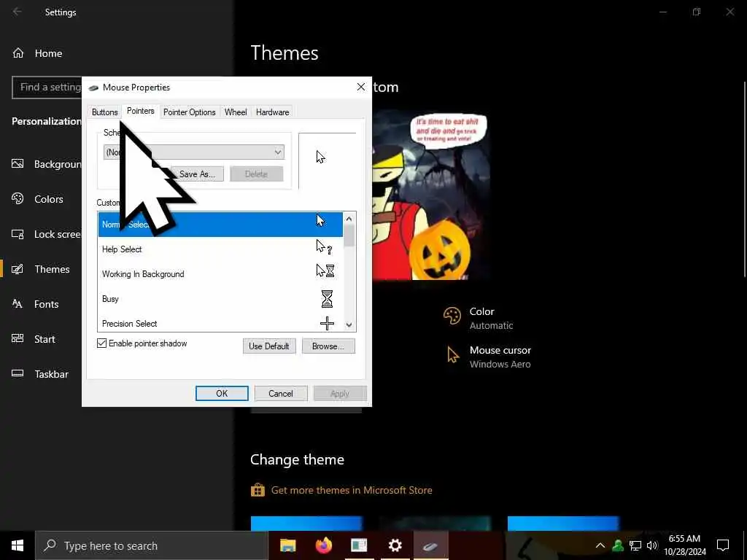Click Color Automatic option text
The width and height of the screenshot is (747, 560).
pyautogui.click(x=491, y=318)
